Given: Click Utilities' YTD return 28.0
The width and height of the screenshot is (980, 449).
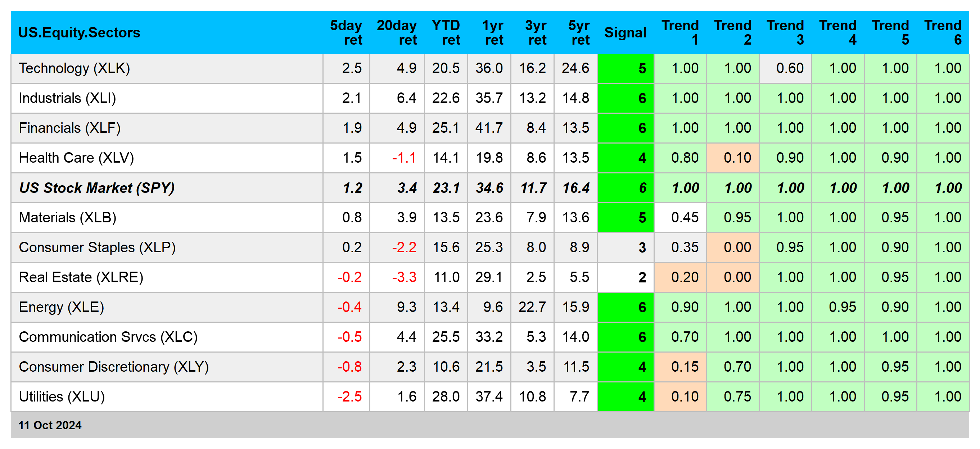Looking at the screenshot, I should tap(446, 396).
